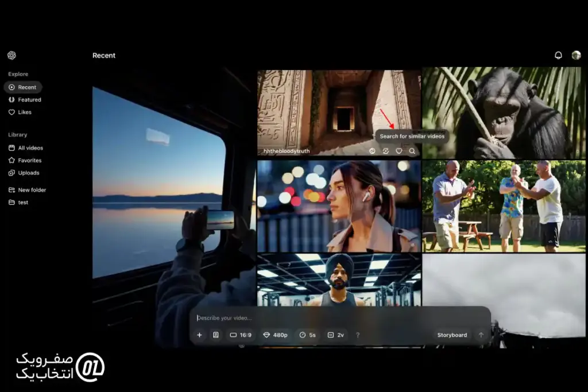Click the question mark help icon
The width and height of the screenshot is (588, 392).
click(x=358, y=335)
